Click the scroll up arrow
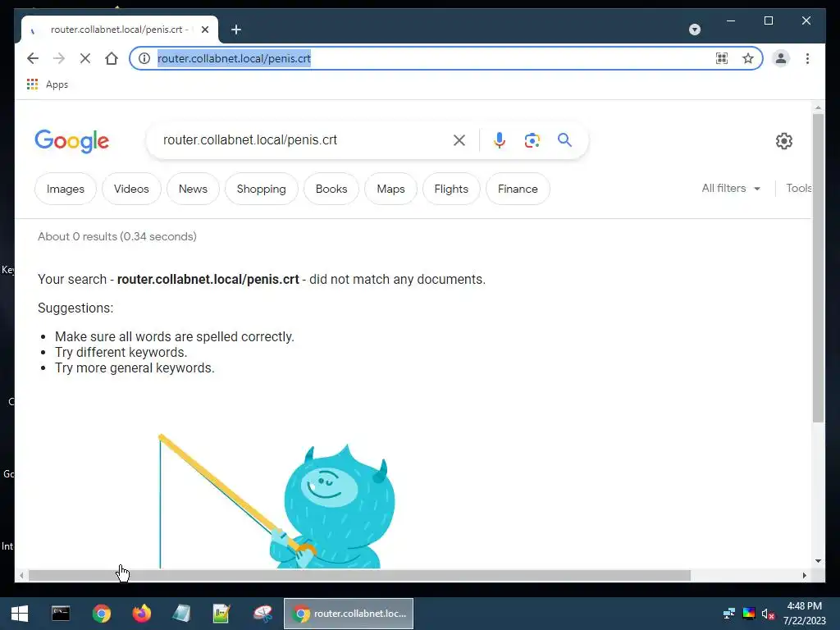Screen dimensions: 840x630 818,107
